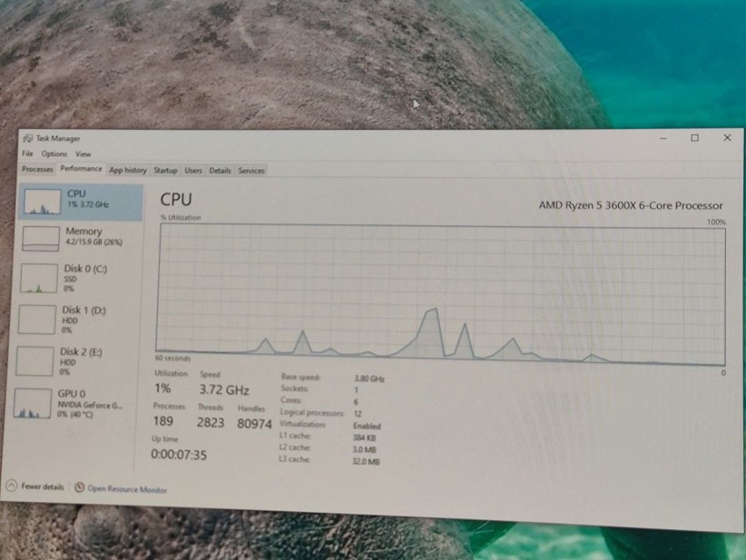Click the up time value 0:00:07:35
Viewport: 746px width, 560px height.
(x=179, y=455)
